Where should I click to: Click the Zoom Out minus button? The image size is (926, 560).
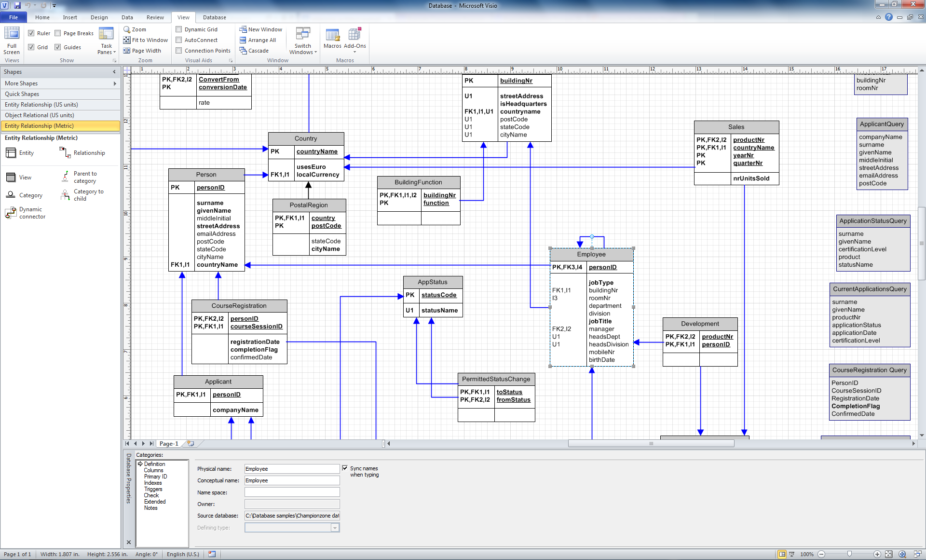click(821, 554)
